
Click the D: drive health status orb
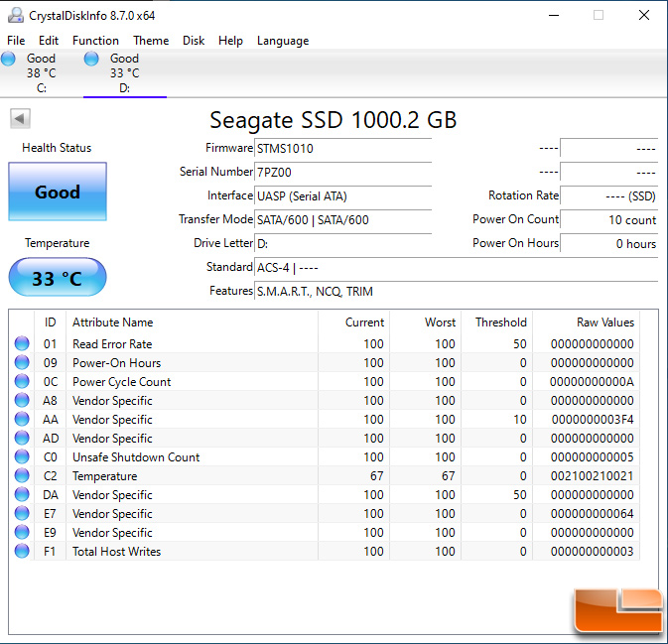[x=91, y=59]
